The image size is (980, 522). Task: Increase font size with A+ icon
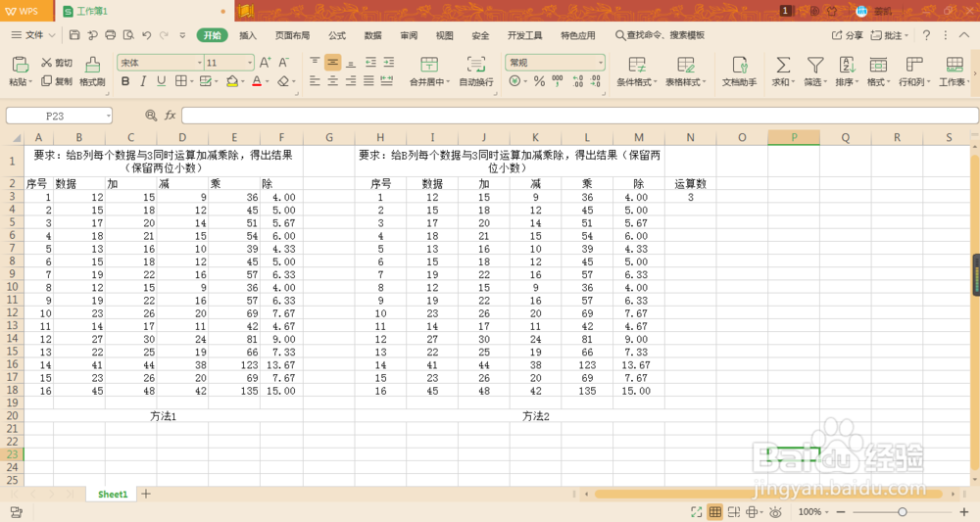(x=265, y=63)
